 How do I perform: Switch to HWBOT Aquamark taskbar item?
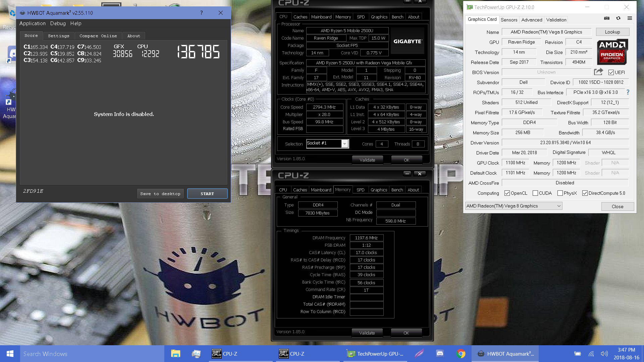point(505,354)
